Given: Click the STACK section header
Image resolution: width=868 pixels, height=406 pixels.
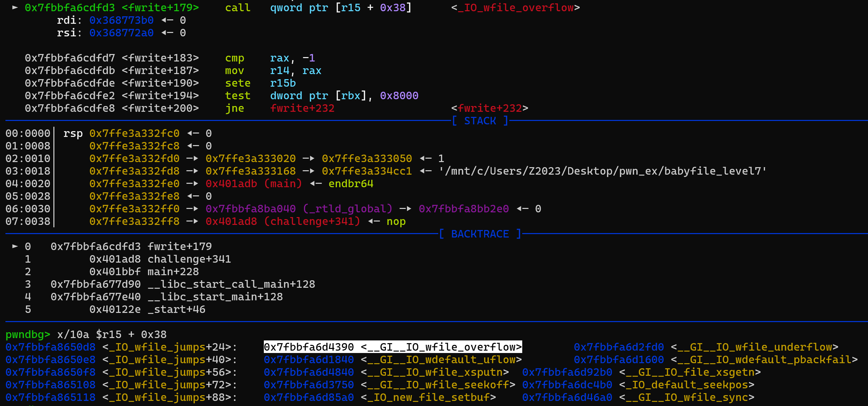Looking at the screenshot, I should (480, 121).
